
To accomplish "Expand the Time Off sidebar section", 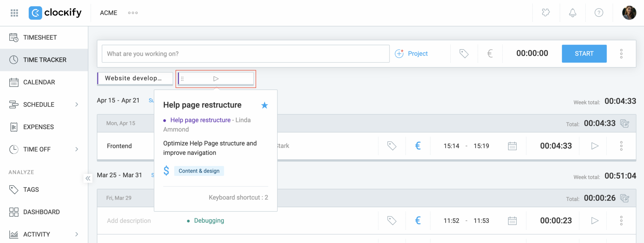I will tap(77, 149).
